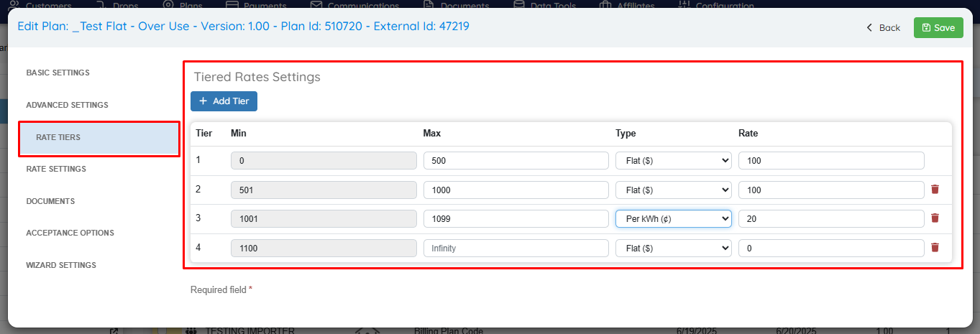Go to the Acceptance Options section
Viewport: 980px width, 334px height.
point(70,233)
